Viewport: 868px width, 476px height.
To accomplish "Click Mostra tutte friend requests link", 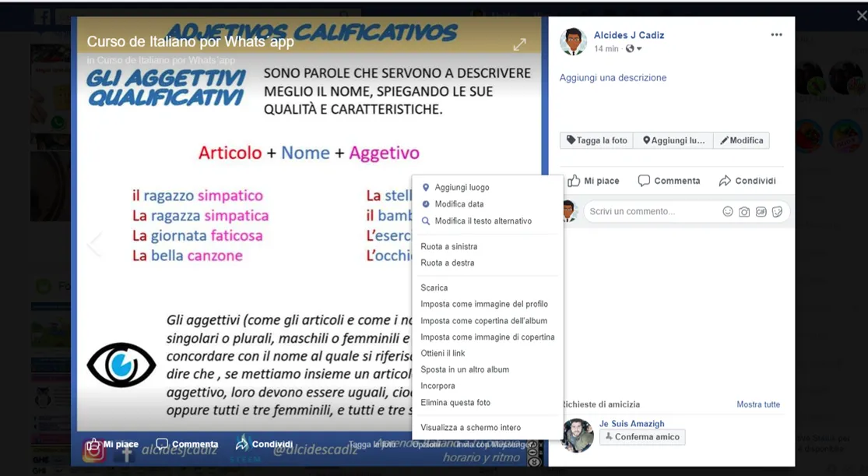I will (757, 404).
